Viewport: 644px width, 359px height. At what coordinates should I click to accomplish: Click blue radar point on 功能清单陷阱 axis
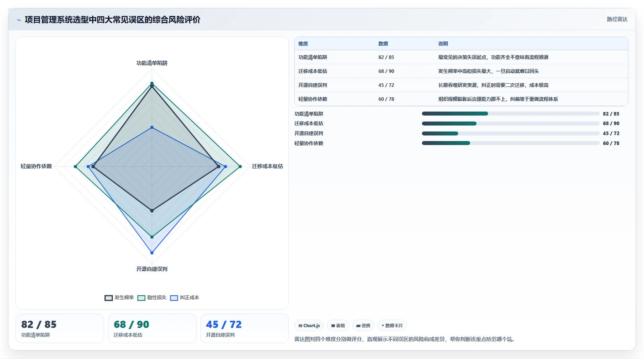[x=152, y=128]
